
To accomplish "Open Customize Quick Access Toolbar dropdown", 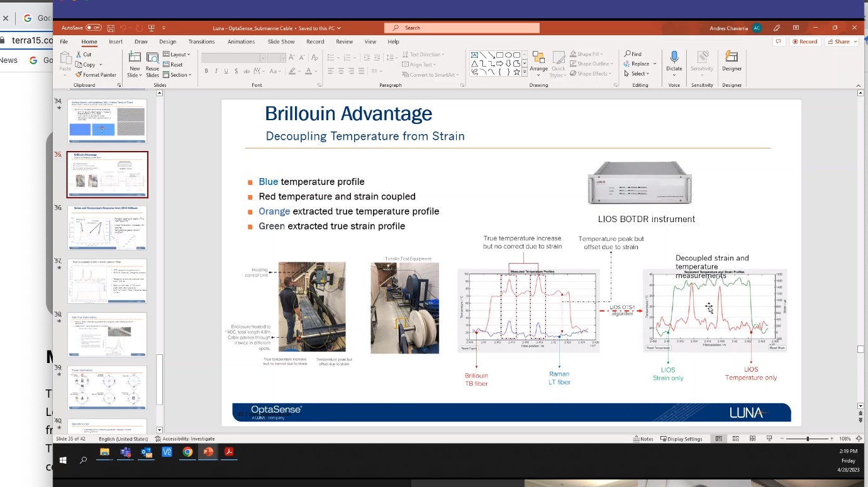I will click(x=164, y=28).
